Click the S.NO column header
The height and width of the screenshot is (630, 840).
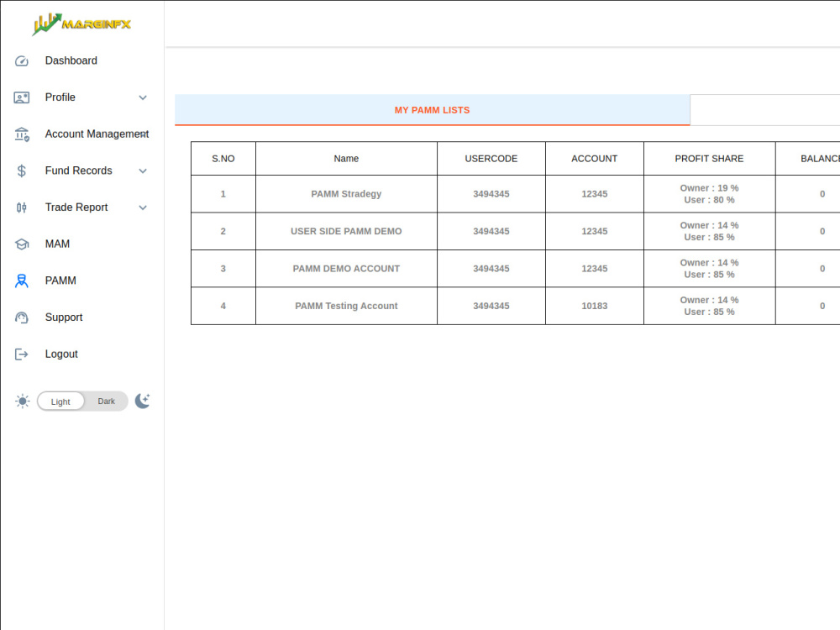(223, 159)
